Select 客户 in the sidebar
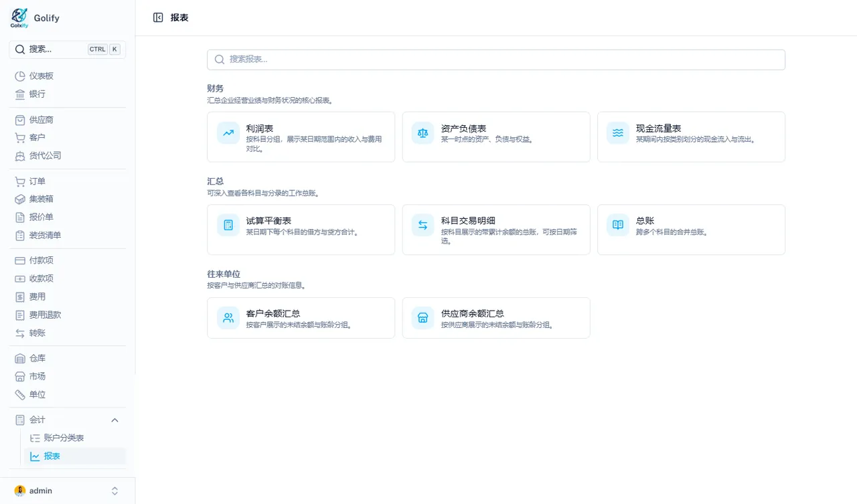Screen dimensions: 857x504 (68, 138)
